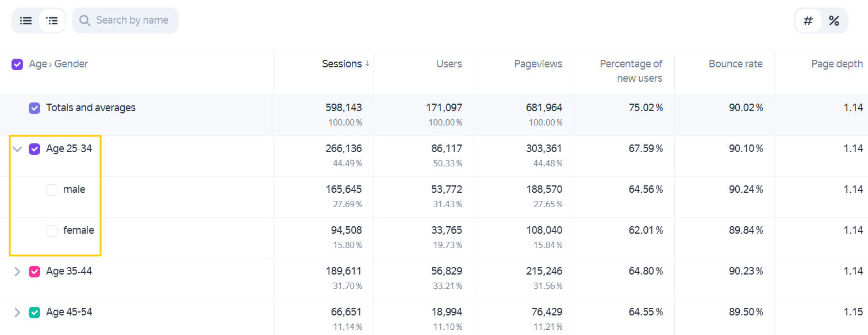Uncheck the Age 25-34 checkbox
The height and width of the screenshot is (335, 868).
pyautogui.click(x=34, y=149)
